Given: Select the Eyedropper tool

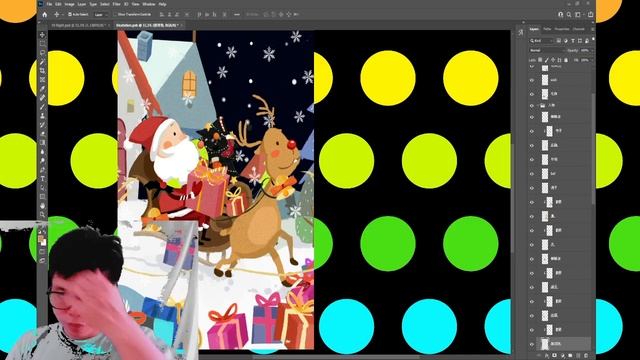Looking at the screenshot, I should [42, 88].
